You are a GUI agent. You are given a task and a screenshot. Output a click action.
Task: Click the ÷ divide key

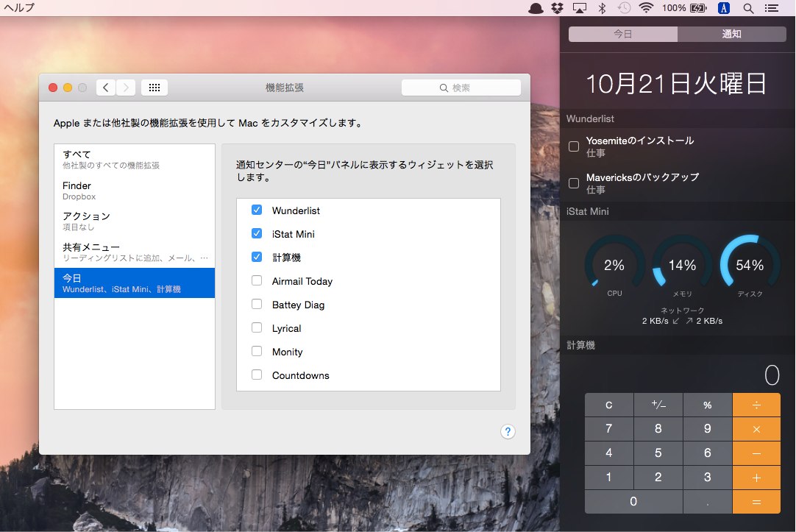[x=756, y=405]
